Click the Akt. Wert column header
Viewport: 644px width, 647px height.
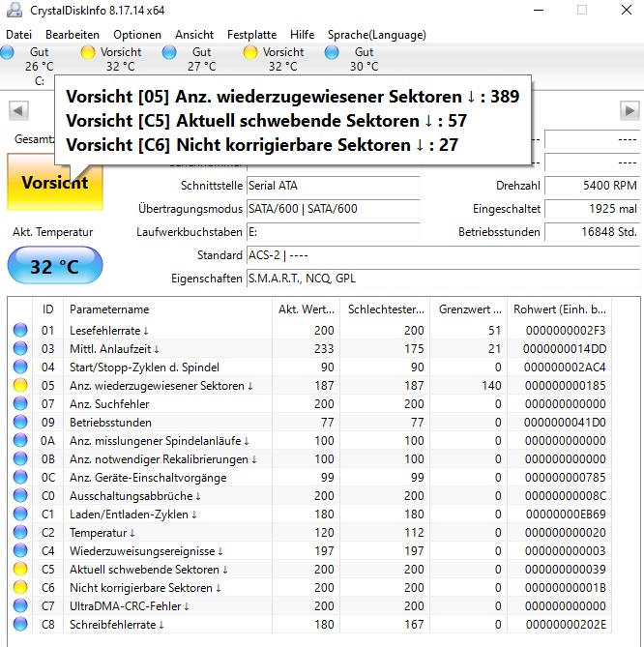tap(307, 309)
